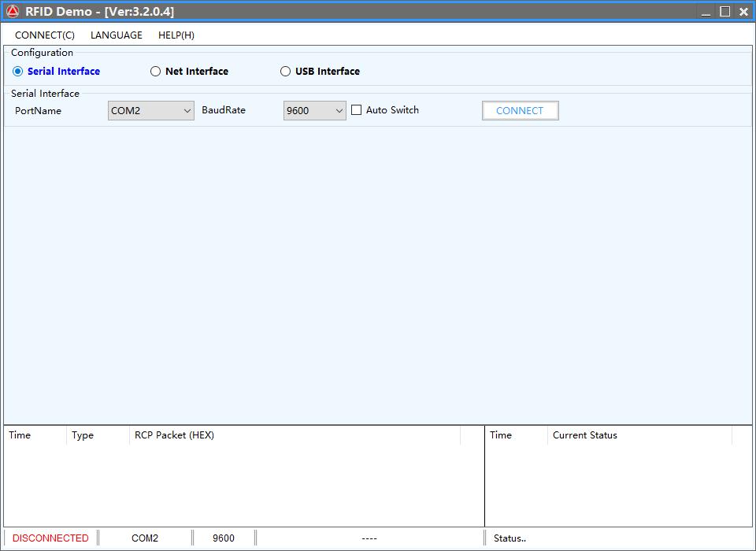This screenshot has width=756, height=551.
Task: Choose the Net Interface option
Action: (x=156, y=72)
